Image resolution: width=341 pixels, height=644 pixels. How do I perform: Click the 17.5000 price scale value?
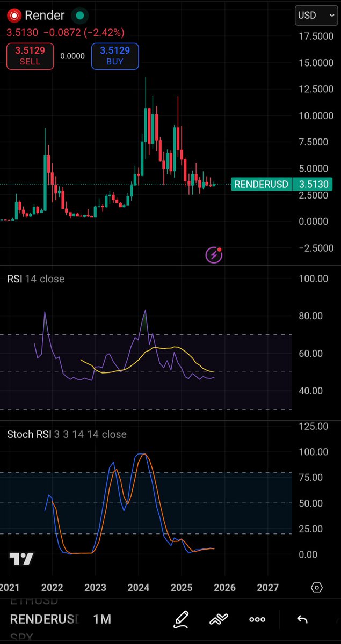315,36
